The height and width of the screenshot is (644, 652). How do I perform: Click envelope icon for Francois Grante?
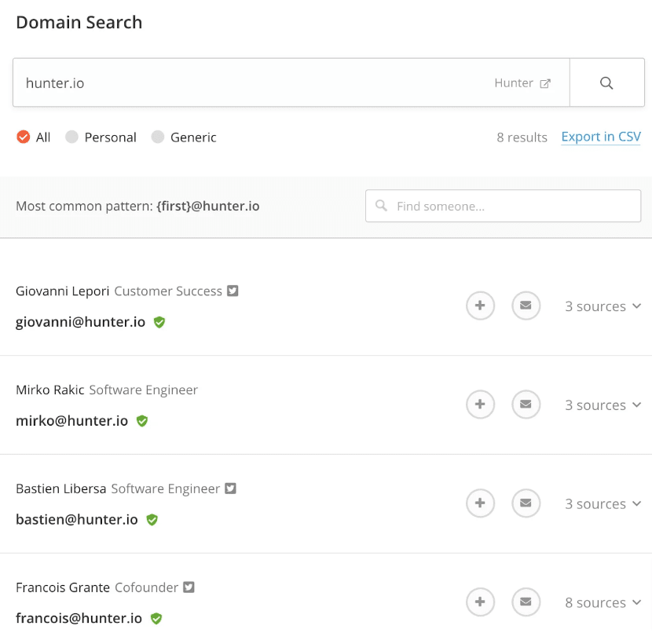526,602
